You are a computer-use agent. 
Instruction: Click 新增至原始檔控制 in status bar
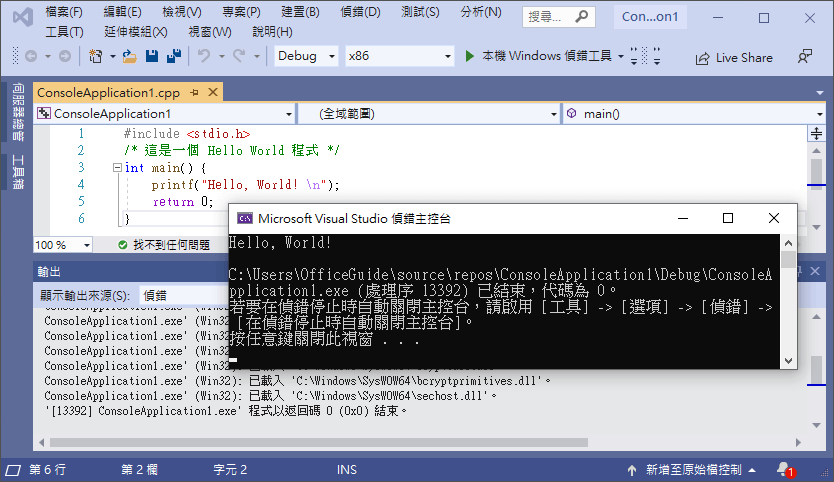pos(694,470)
